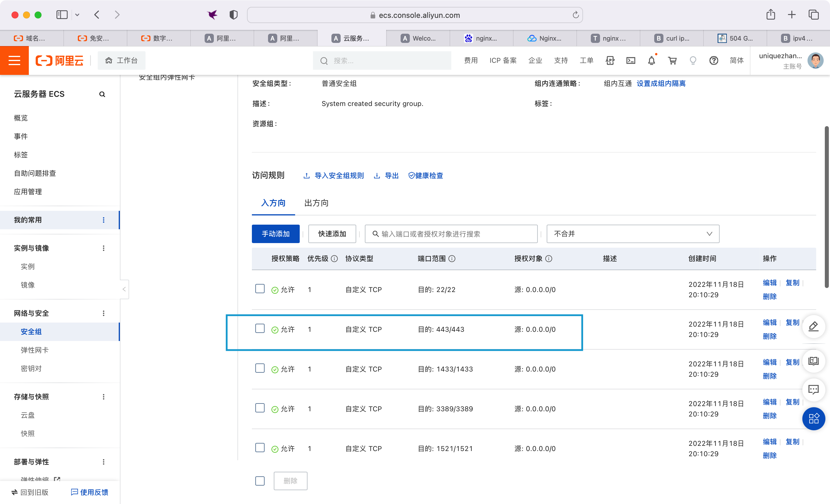Open options menu for 实例与镜像
The width and height of the screenshot is (830, 504).
(x=103, y=248)
